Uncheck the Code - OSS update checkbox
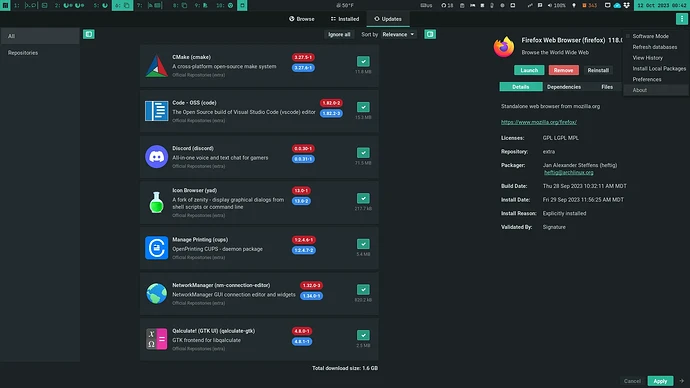This screenshot has height=388, width=690. tap(363, 107)
